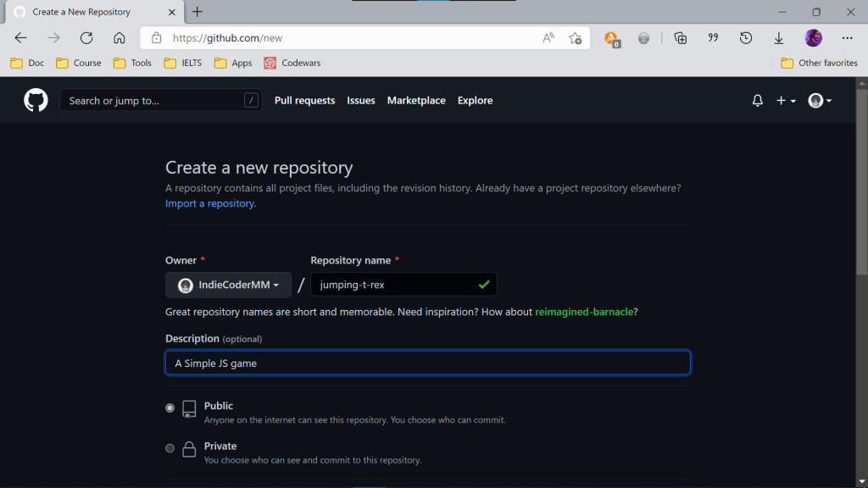
Task: Open browser Collections icon
Action: coord(680,38)
